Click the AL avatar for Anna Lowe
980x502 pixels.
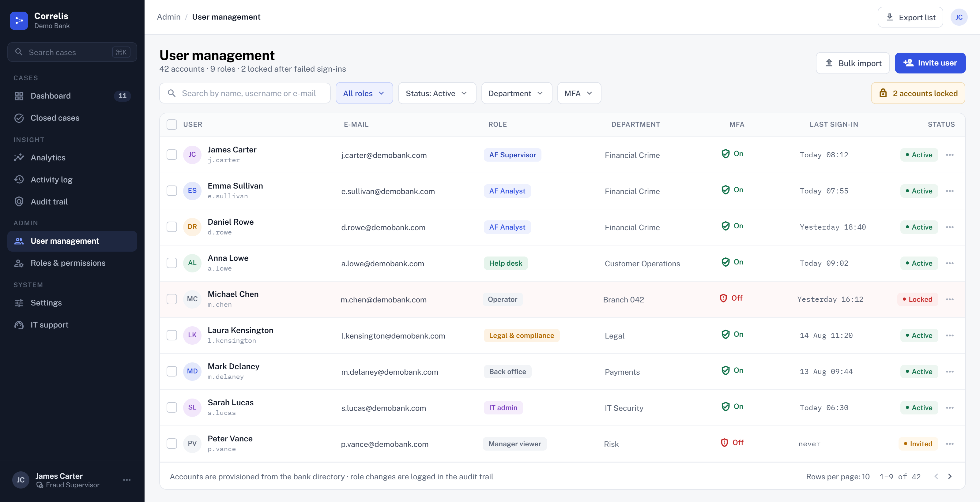pos(192,263)
